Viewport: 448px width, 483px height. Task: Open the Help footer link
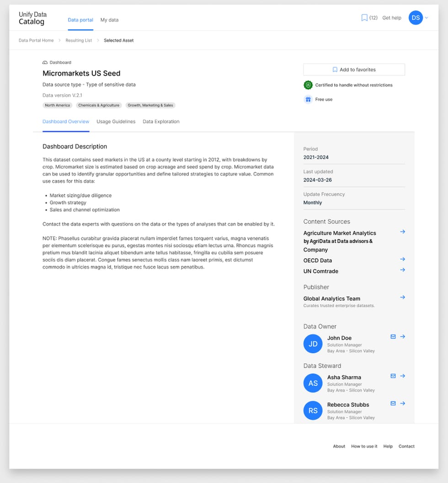tap(388, 446)
